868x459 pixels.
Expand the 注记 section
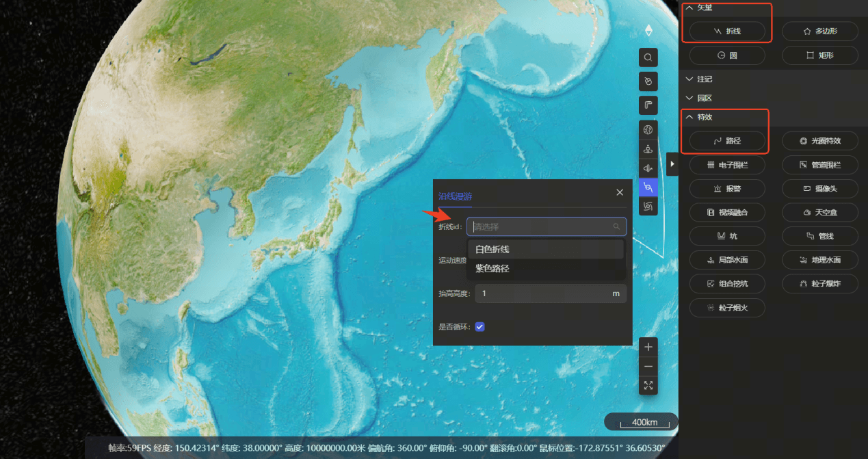click(x=689, y=79)
